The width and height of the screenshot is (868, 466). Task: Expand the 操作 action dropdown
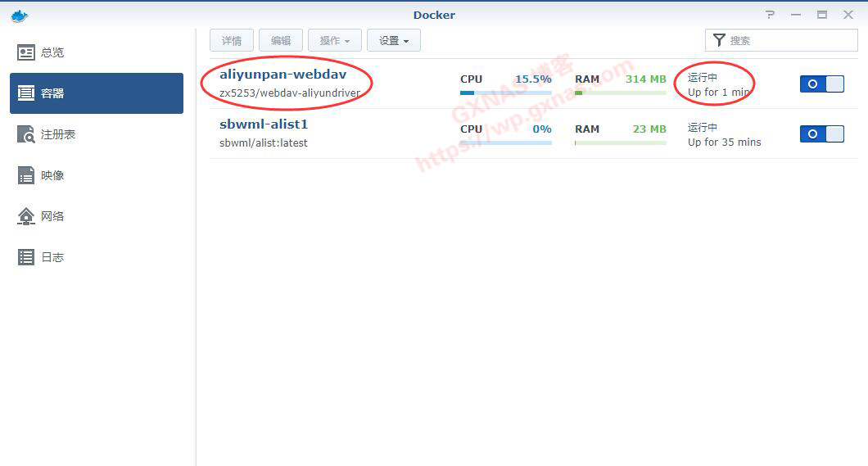[335, 40]
